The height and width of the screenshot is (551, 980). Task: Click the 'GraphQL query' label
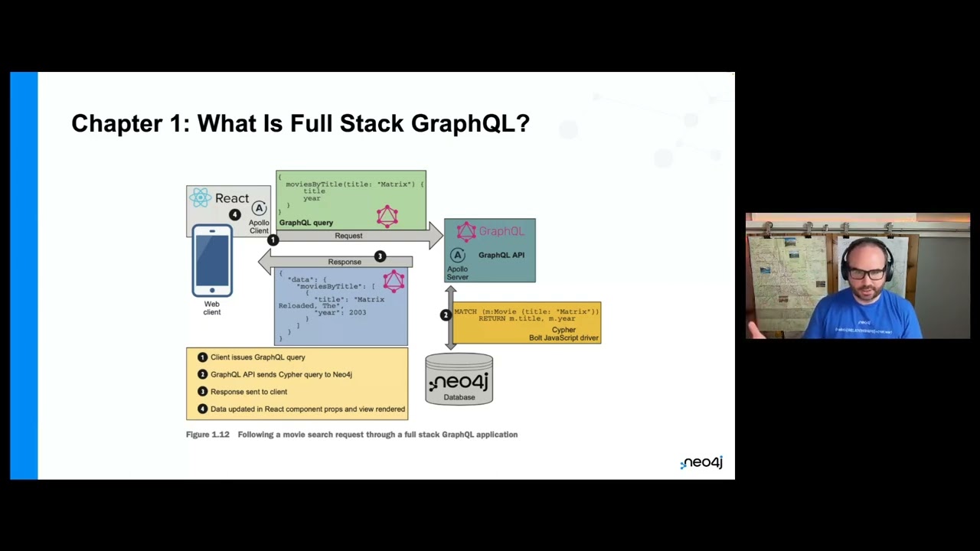306,223
